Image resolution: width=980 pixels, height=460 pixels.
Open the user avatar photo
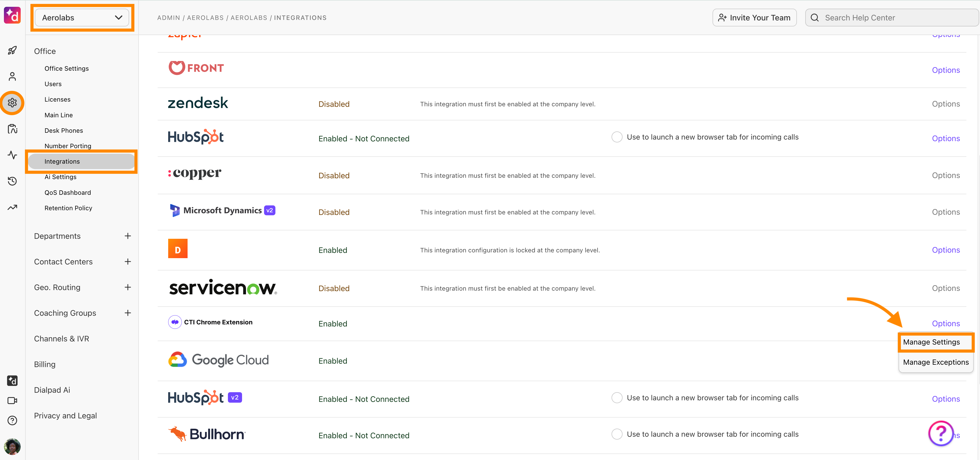tap(12, 446)
